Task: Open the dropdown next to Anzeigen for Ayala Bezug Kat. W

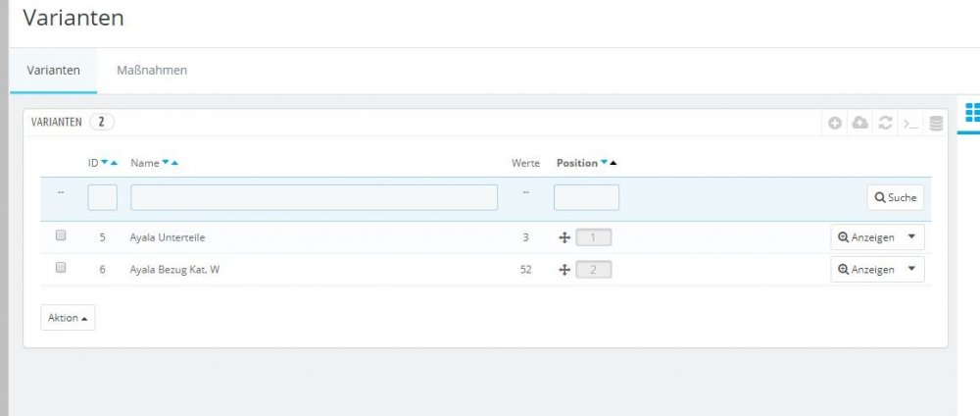Action: (x=911, y=269)
